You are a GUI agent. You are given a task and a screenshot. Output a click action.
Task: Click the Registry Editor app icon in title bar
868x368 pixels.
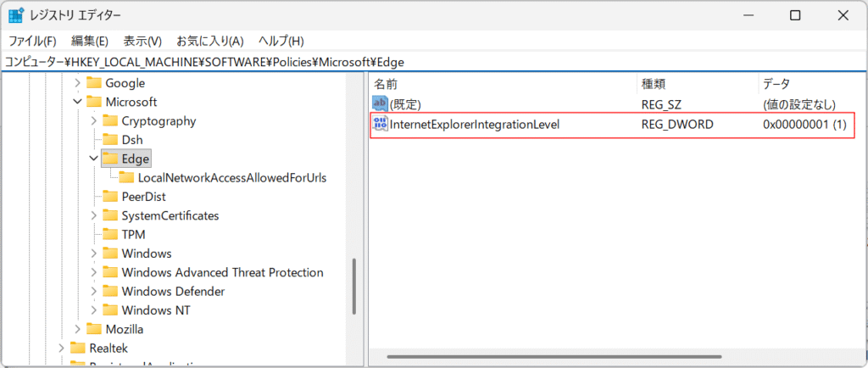(16, 15)
